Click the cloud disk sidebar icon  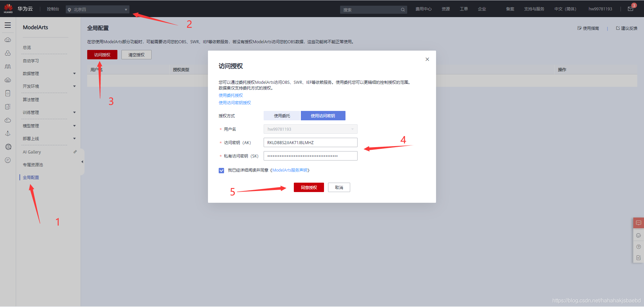[8, 80]
